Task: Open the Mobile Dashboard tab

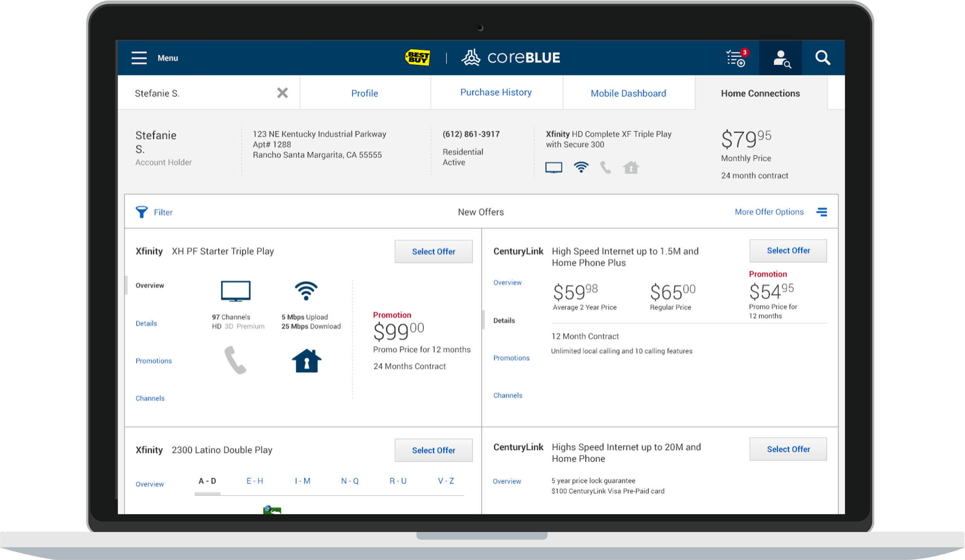Action: click(x=628, y=93)
